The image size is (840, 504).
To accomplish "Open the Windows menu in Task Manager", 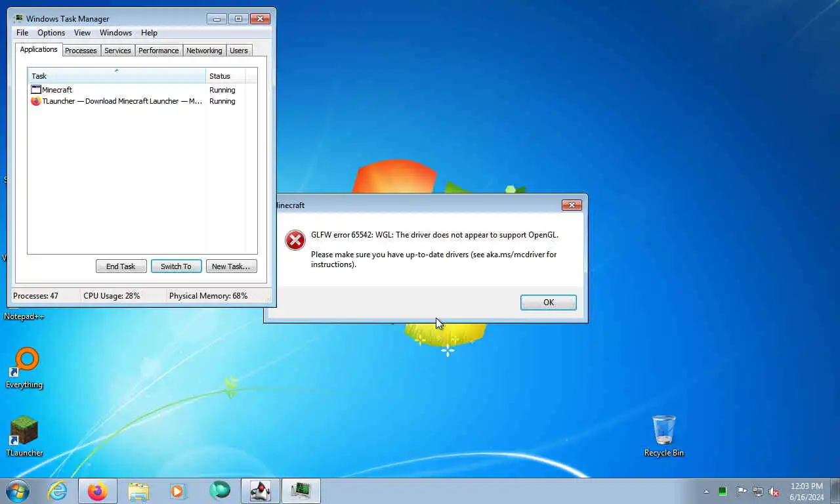I will 115,33.
